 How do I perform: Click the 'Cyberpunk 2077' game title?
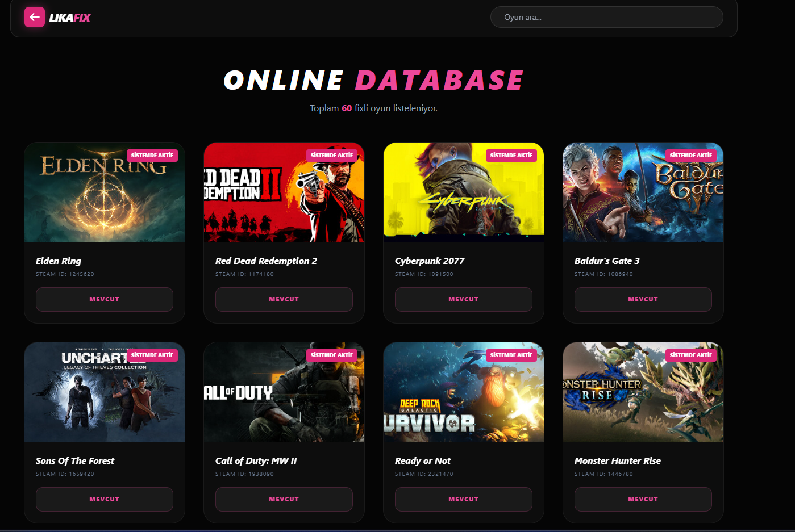[430, 261]
